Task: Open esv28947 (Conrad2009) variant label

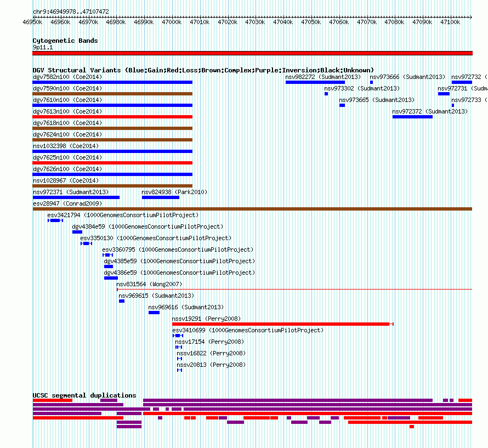Action: click(67, 203)
